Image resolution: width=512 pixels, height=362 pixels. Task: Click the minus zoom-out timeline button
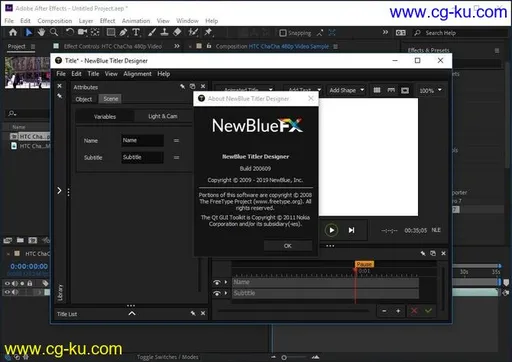(x=384, y=311)
